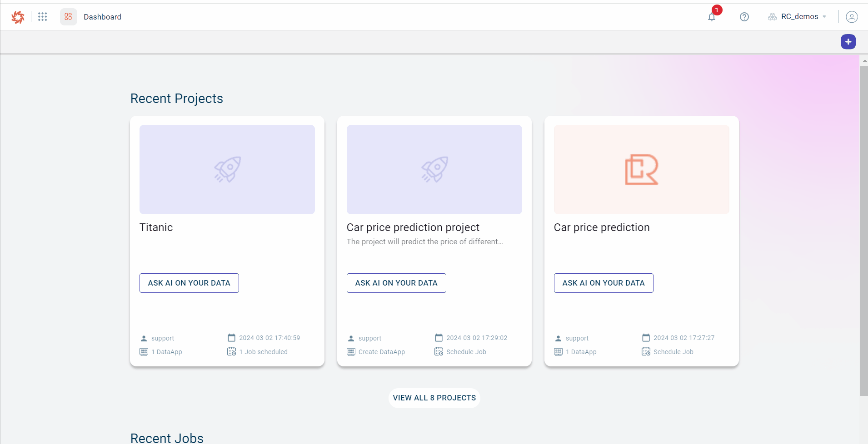Open Car price prediction thumbnail with logo
Viewport: 868px width, 444px height.
point(641,169)
